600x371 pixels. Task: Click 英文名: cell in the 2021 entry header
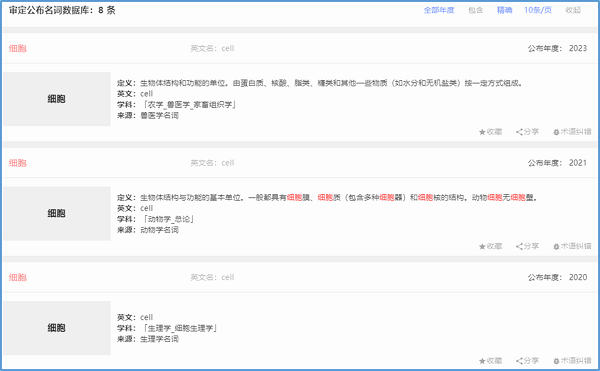(212, 163)
